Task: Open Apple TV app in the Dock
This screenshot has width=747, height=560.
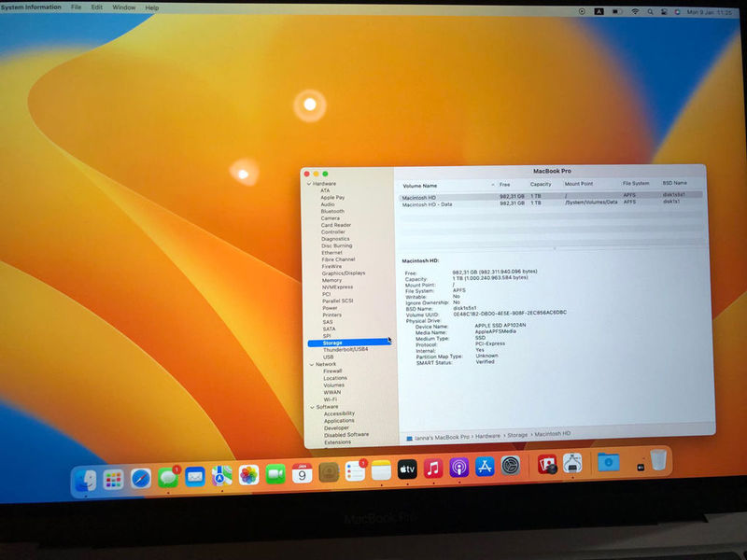Action: [407, 469]
